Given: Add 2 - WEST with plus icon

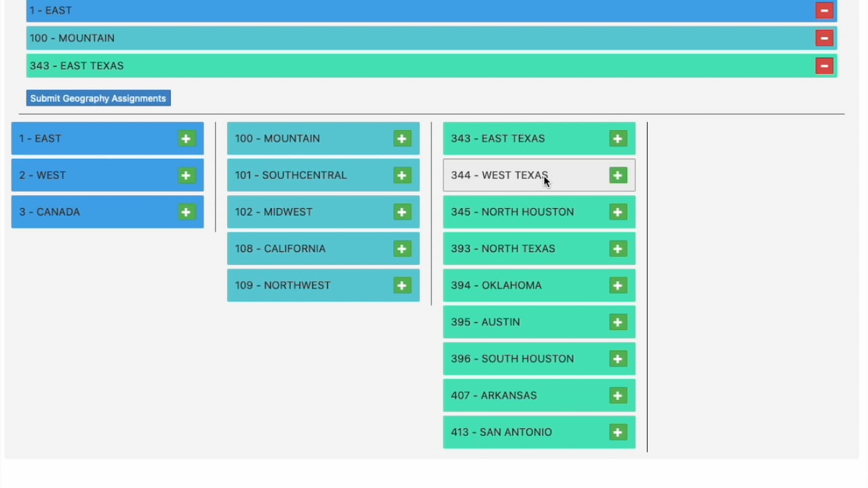Looking at the screenshot, I should click(x=186, y=176).
